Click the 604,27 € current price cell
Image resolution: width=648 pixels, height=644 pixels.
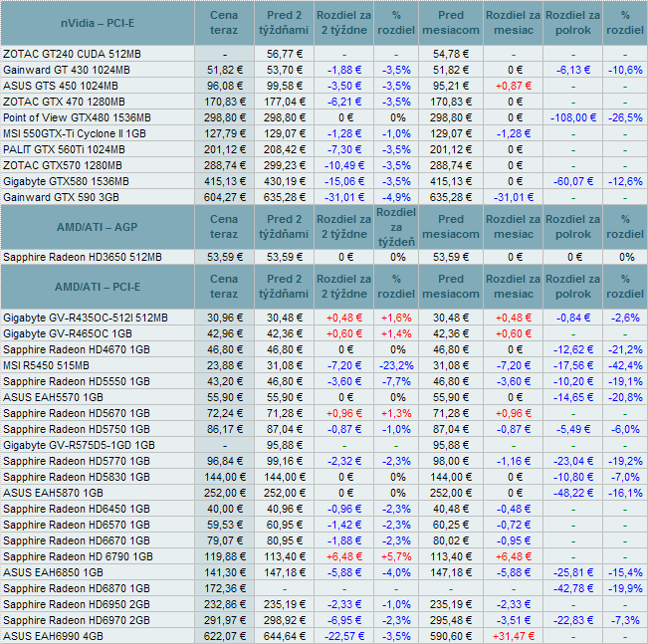tap(224, 198)
